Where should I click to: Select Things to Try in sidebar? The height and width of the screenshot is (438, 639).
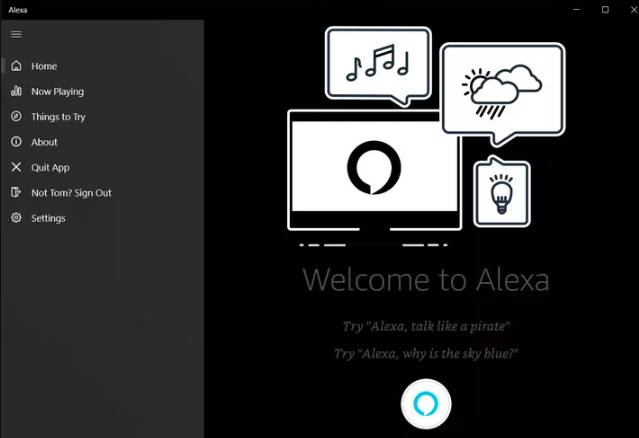coord(58,117)
